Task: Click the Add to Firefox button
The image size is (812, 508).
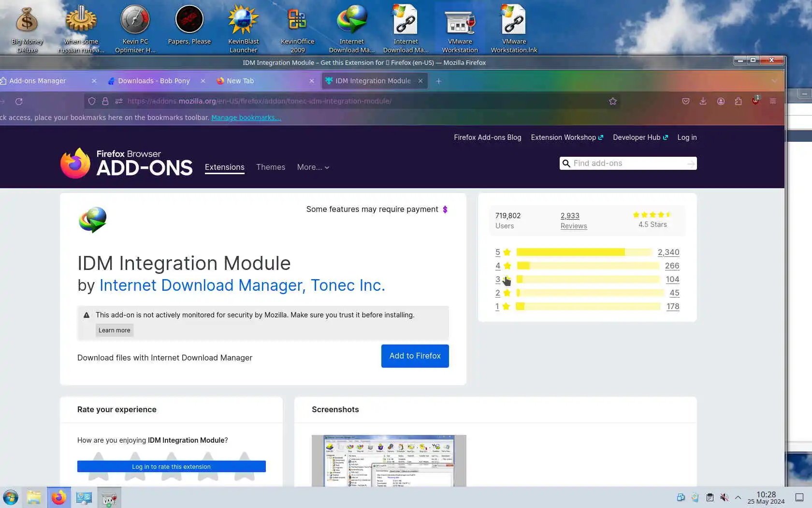Action: point(415,356)
